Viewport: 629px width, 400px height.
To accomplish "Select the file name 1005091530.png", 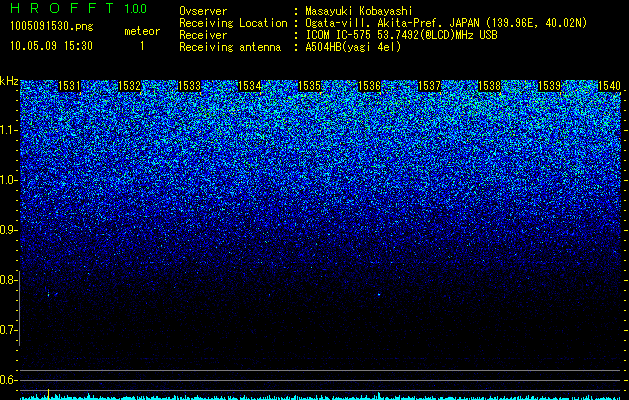I will pyautogui.click(x=51, y=27).
